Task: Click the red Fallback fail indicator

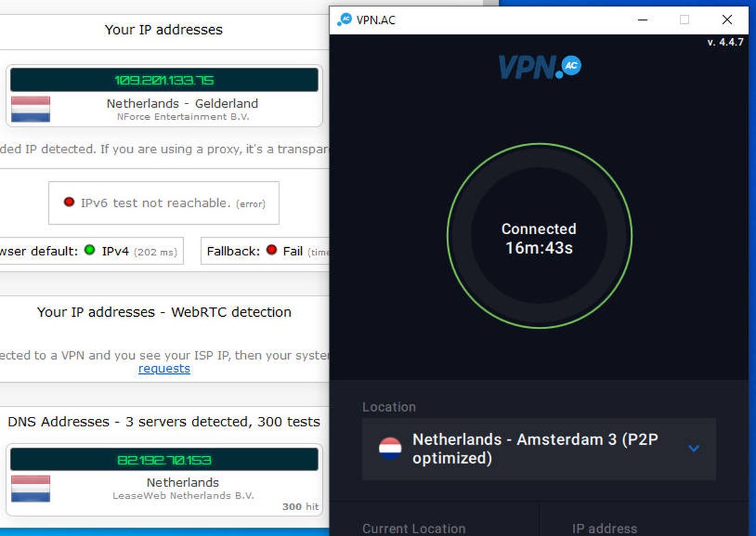Action: 272,251
